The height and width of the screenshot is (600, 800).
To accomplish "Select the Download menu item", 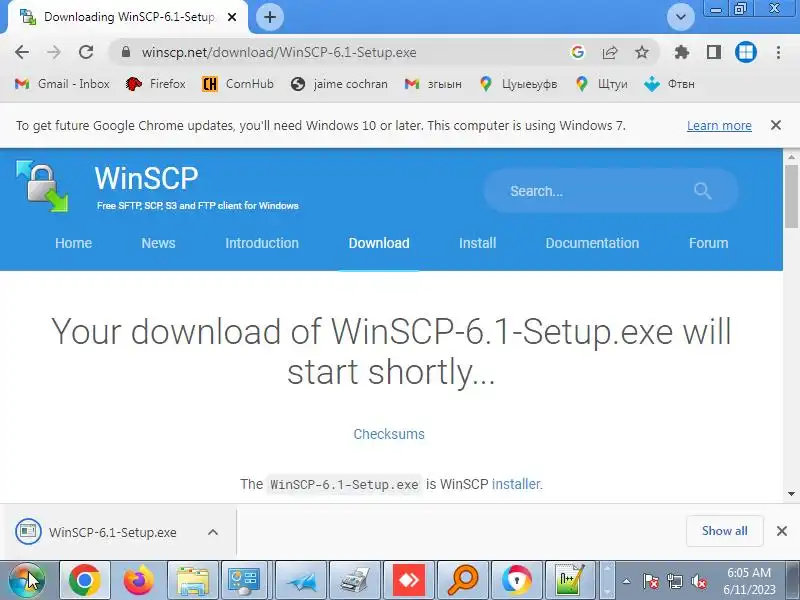I will pos(379,243).
